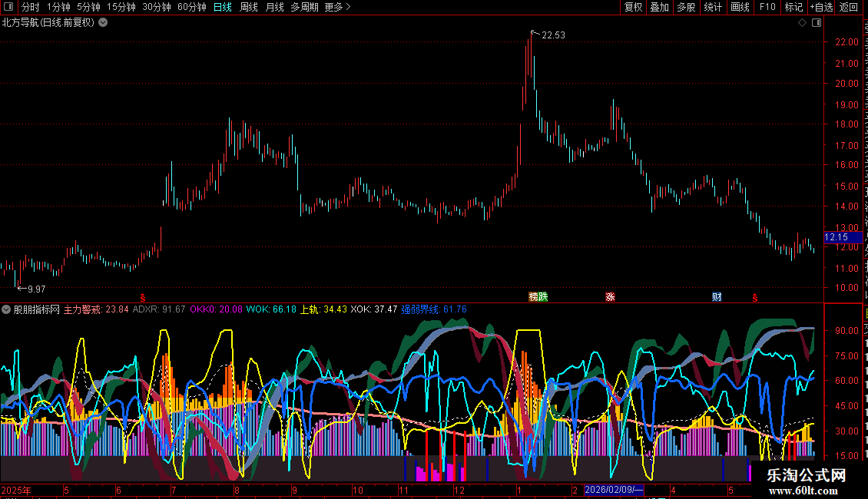Click the 22.53 high price label
This screenshot has width=868, height=499.
(553, 35)
